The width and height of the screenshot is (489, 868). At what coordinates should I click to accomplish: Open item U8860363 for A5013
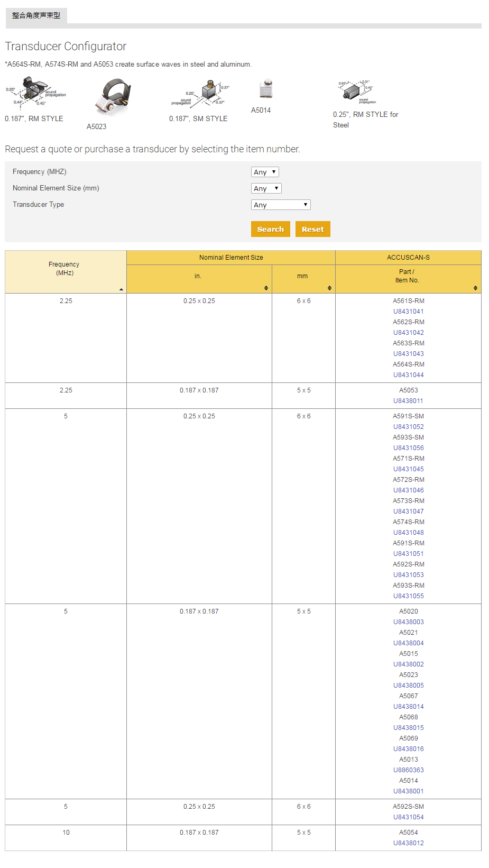click(408, 770)
